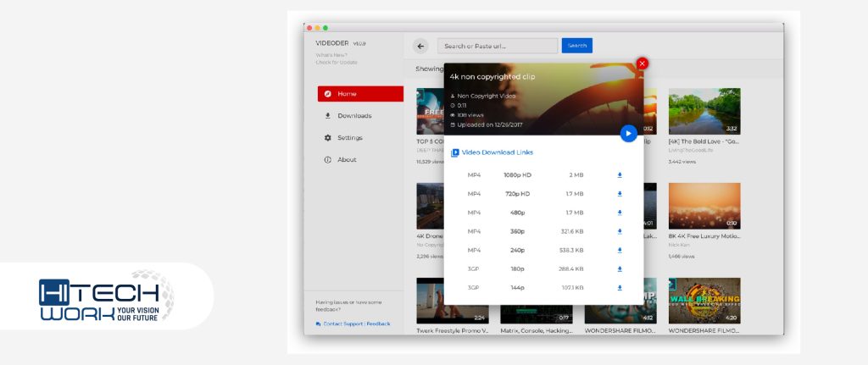The height and width of the screenshot is (365, 868).
Task: Download the MP4 480p version
Action: 620,213
